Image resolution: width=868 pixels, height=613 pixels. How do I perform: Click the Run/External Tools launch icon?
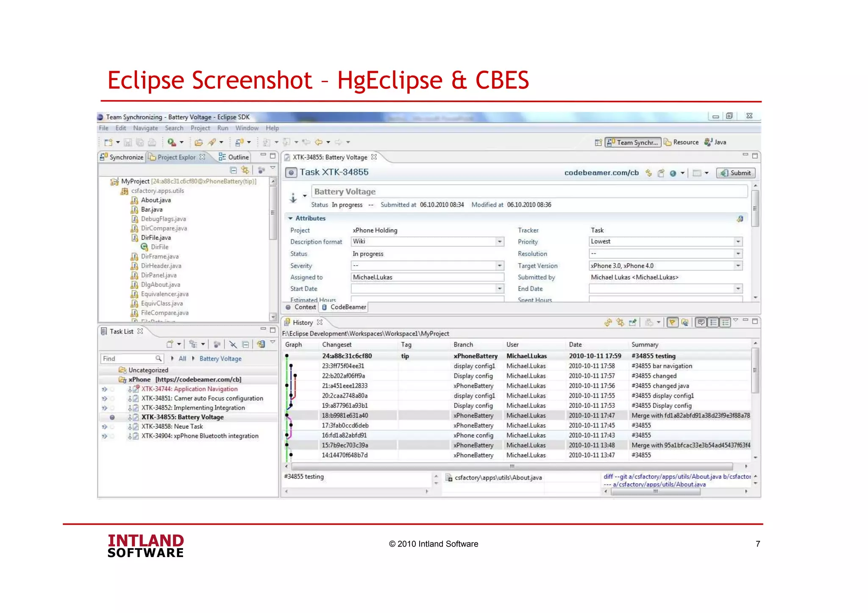click(x=171, y=142)
